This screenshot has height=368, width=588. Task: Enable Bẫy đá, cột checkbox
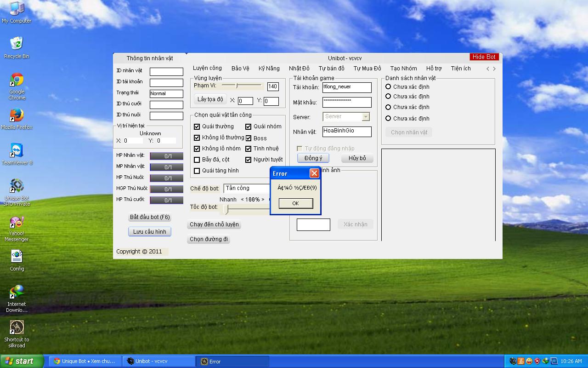click(x=197, y=160)
